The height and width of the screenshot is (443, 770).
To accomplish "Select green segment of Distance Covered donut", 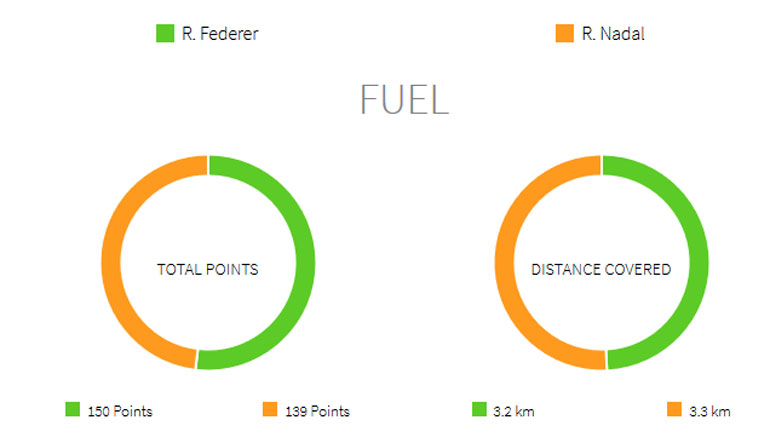I will pyautogui.click(x=696, y=262).
